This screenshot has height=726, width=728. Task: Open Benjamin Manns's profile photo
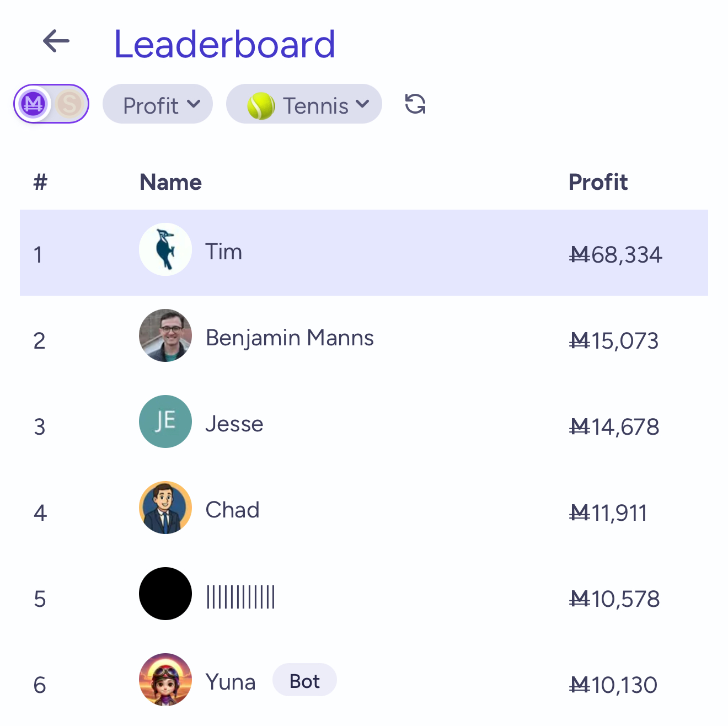165,335
